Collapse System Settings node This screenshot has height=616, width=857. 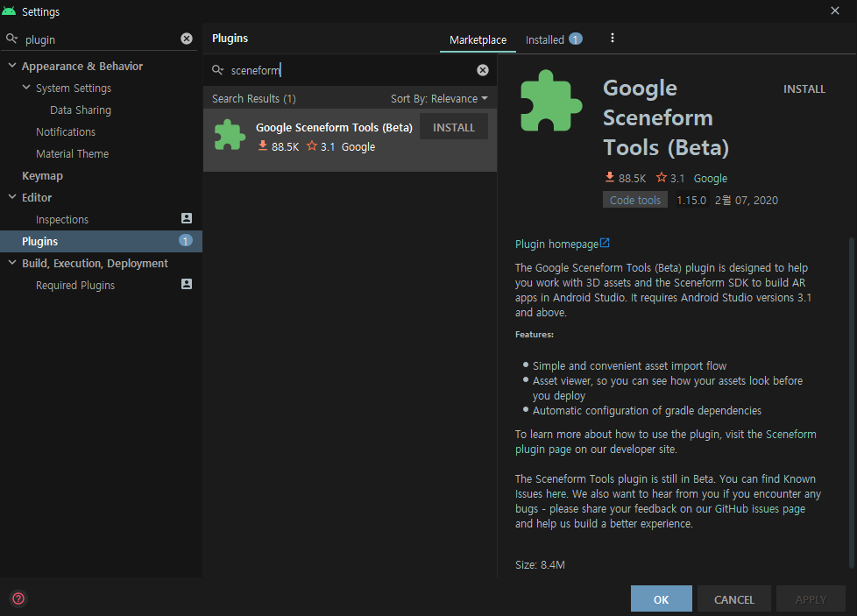point(26,88)
